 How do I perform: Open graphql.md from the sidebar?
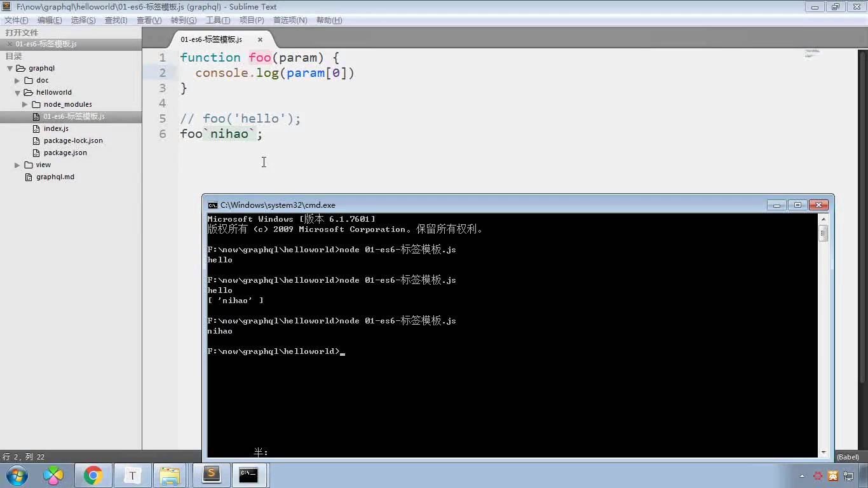point(55,177)
